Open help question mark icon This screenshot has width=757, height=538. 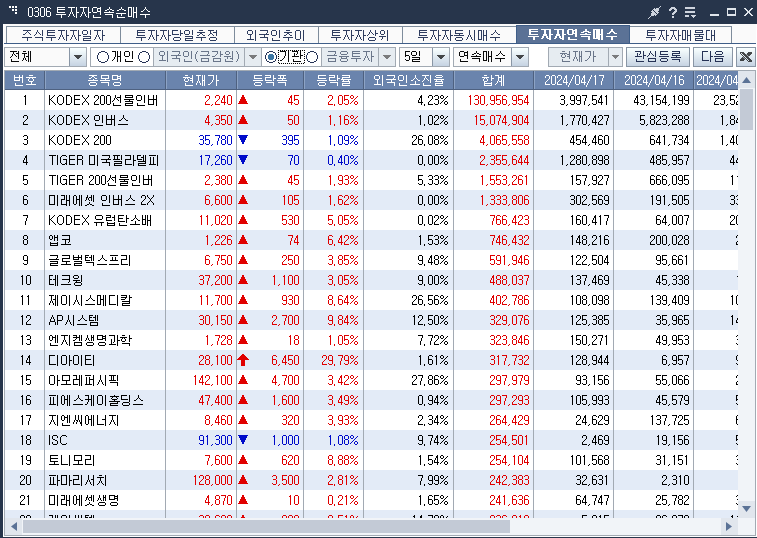tap(673, 13)
